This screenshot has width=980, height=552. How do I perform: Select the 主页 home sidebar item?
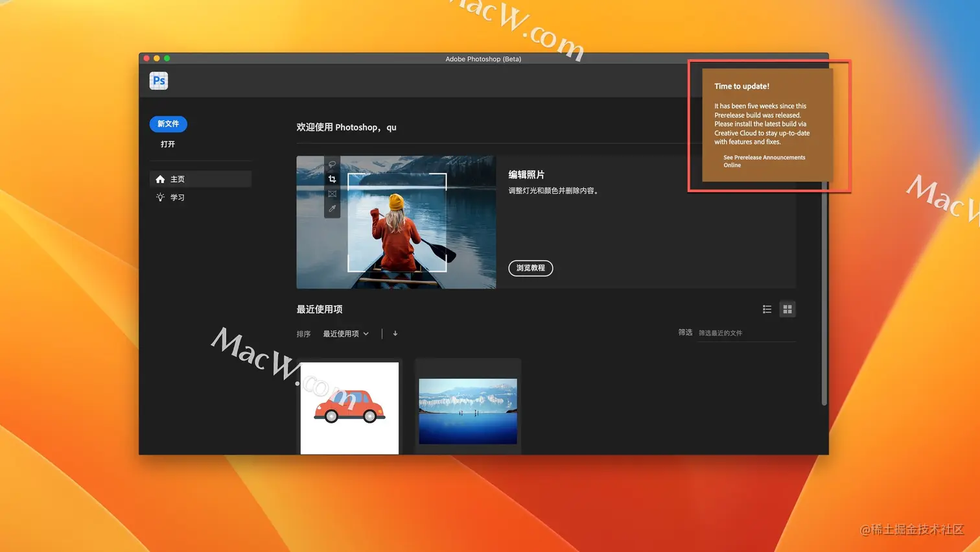point(200,179)
